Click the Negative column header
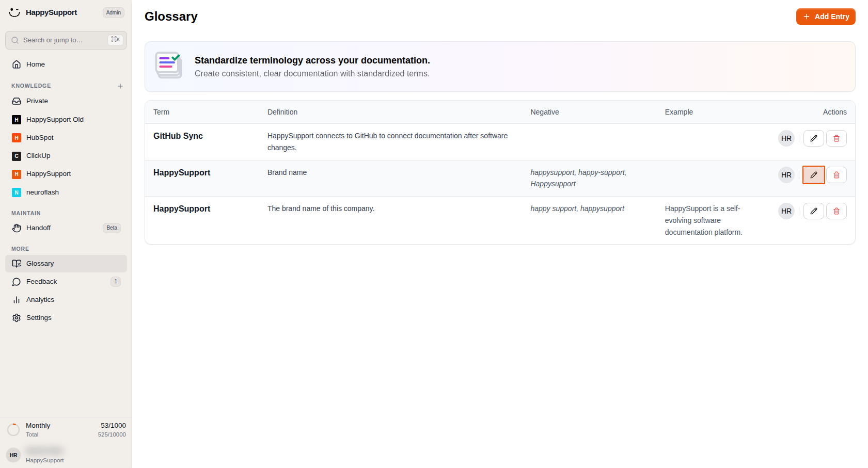 545,112
